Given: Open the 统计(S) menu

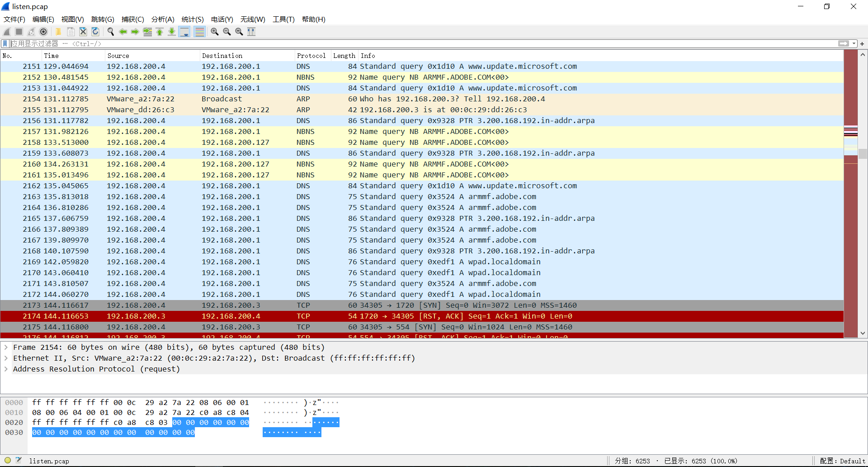Looking at the screenshot, I should point(193,19).
